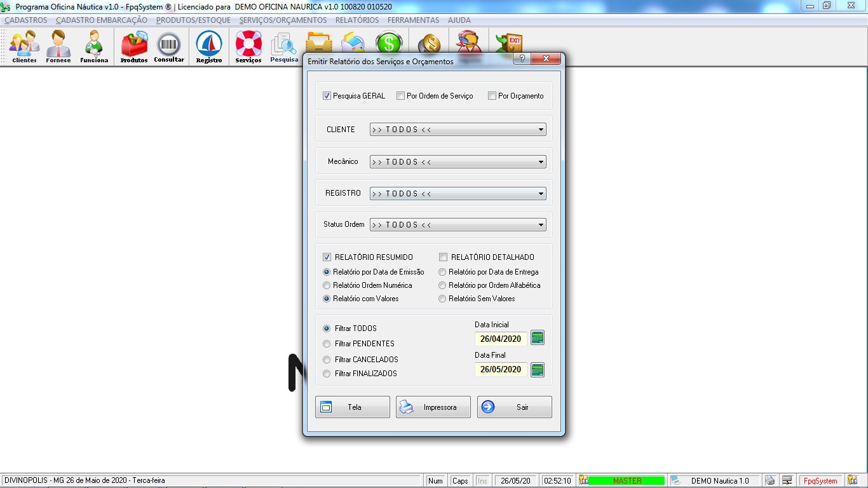Close the Emitir Relatório dialog

point(545,59)
